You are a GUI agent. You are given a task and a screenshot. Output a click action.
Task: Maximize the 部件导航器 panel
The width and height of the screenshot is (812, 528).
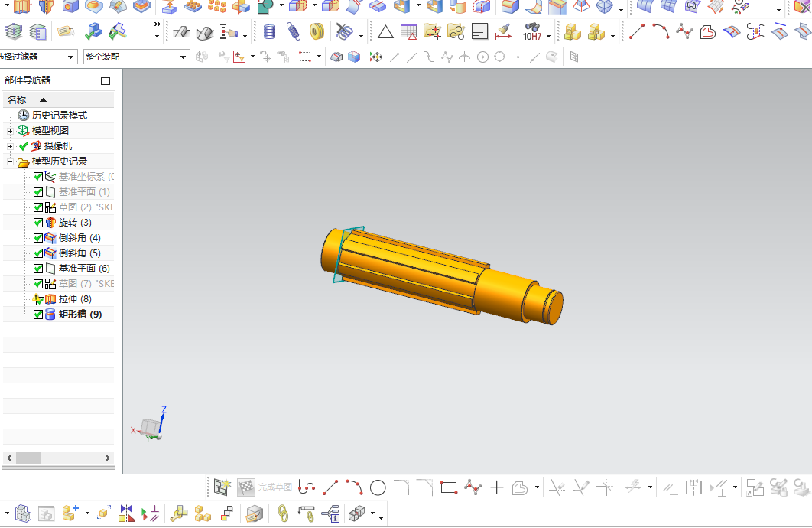tap(106, 80)
